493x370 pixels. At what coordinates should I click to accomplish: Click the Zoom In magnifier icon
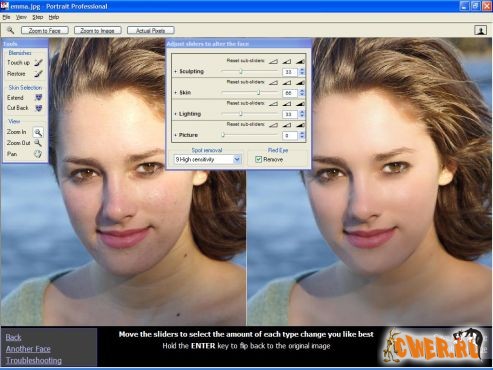[x=38, y=132]
